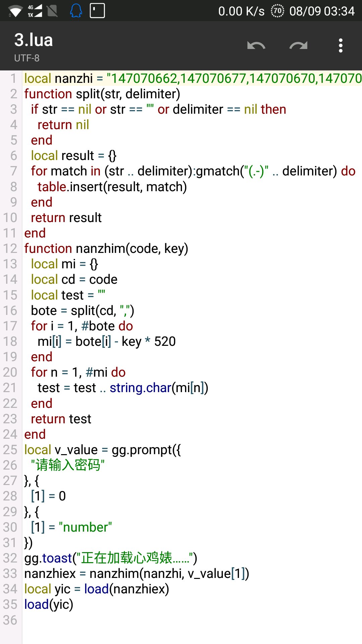Tap the redo arrow icon

298,46
